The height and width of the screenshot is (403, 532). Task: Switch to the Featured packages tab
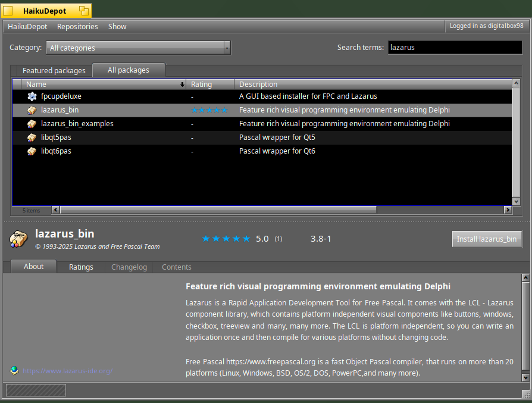pos(54,71)
